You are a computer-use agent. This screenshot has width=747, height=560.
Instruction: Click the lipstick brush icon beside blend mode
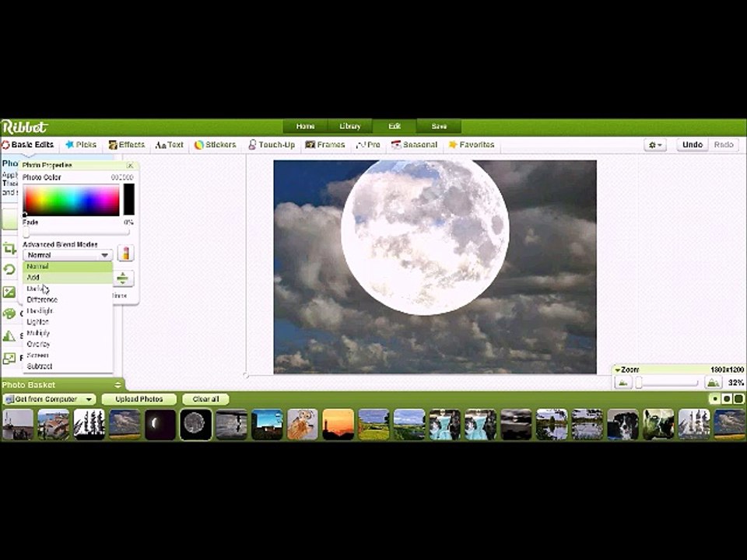[125, 254]
